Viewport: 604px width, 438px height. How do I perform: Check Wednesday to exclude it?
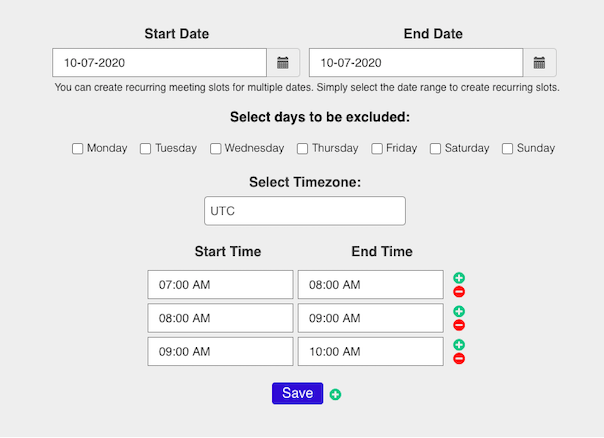click(x=215, y=148)
